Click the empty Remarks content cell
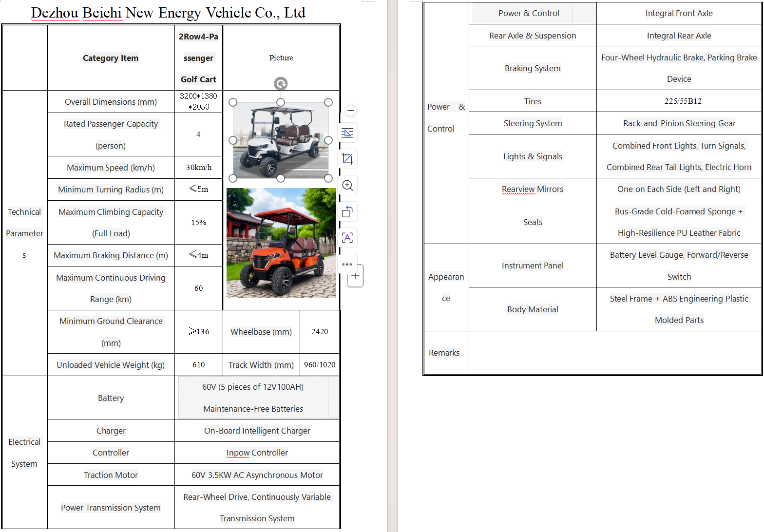The image size is (764, 532). [615, 353]
